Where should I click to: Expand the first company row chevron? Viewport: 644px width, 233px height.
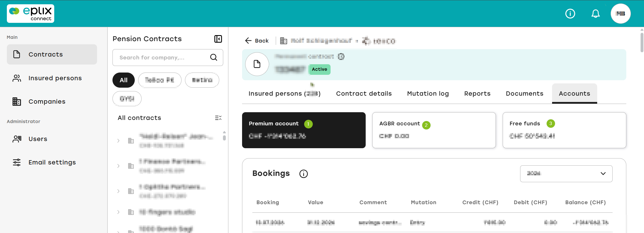click(x=118, y=140)
